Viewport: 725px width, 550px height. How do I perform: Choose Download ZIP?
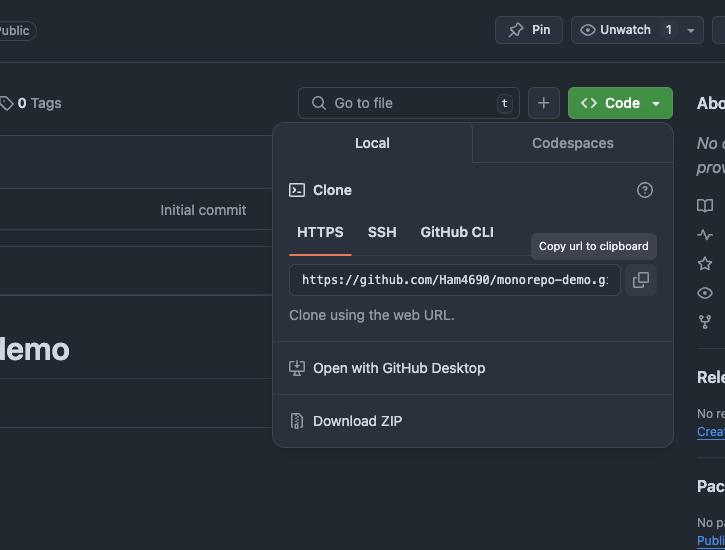(473, 421)
